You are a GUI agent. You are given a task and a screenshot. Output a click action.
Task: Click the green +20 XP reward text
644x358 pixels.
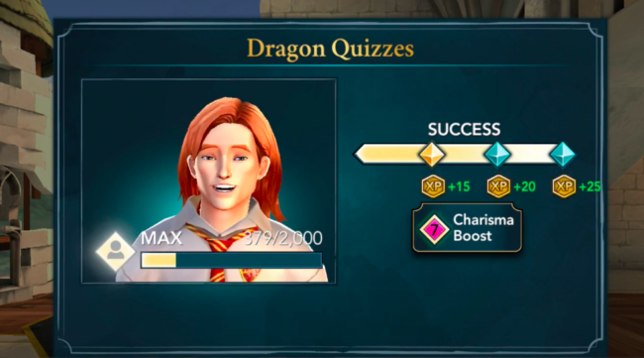coord(524,187)
